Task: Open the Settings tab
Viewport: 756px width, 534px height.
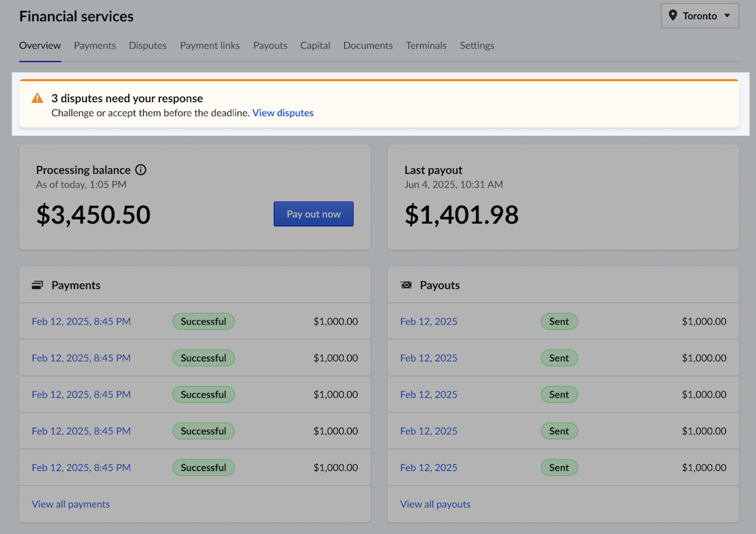Action: 477,46
